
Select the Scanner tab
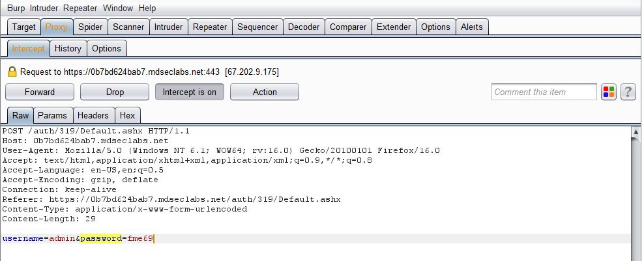pyautogui.click(x=128, y=27)
